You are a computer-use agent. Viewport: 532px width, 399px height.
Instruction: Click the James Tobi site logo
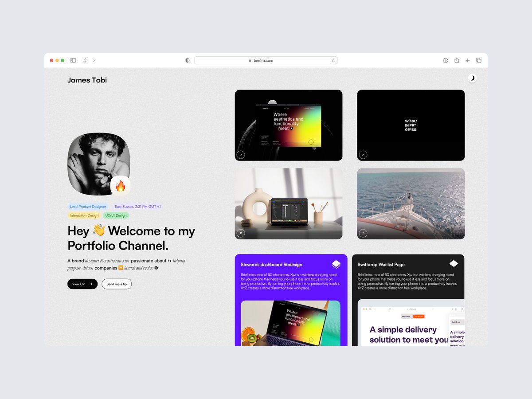tap(87, 80)
